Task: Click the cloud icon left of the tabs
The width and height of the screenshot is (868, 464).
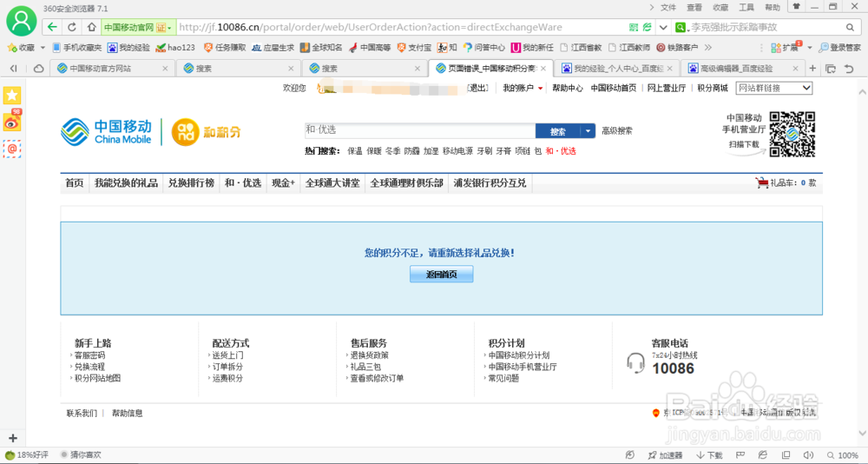Action: pos(39,68)
